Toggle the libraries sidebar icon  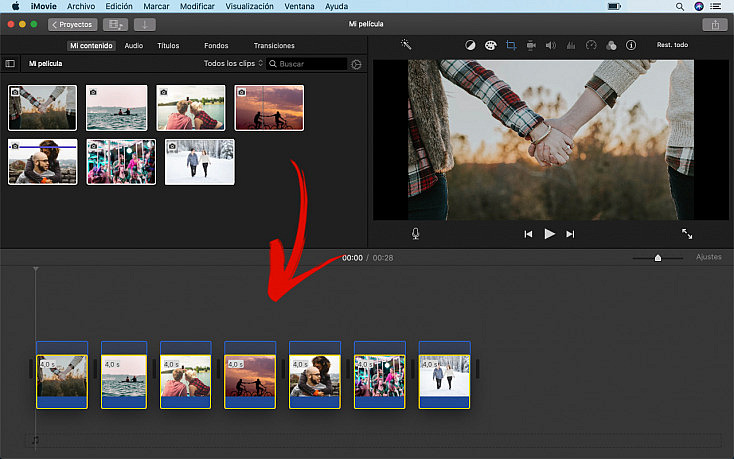[10, 64]
